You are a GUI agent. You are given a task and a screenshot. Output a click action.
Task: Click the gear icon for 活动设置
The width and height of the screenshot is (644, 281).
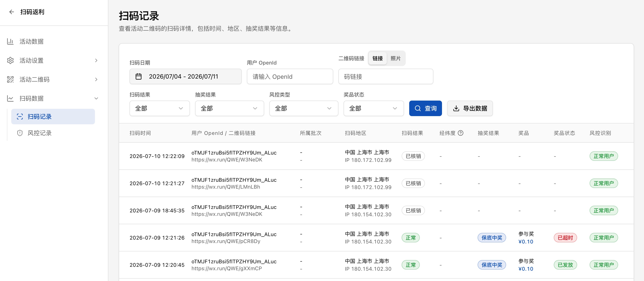pos(10,60)
